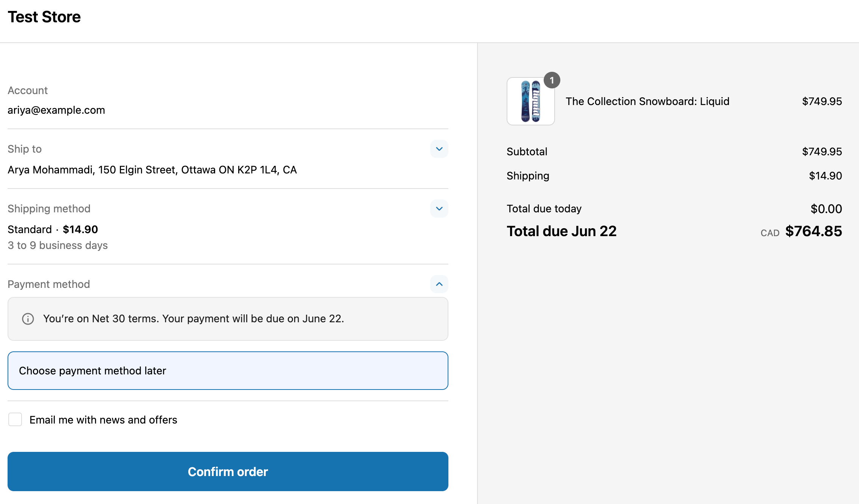The height and width of the screenshot is (504, 859).
Task: Click the $749.95 Subtotal amount
Action: point(822,152)
